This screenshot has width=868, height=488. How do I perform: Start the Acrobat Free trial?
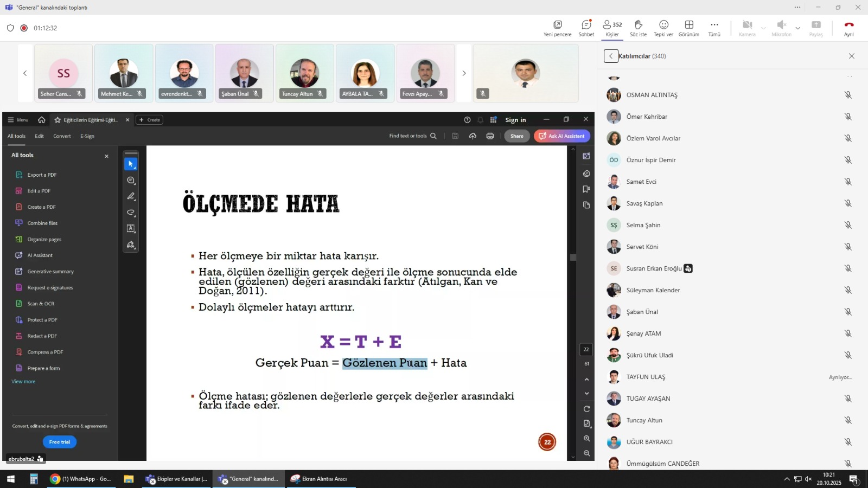[x=59, y=441]
